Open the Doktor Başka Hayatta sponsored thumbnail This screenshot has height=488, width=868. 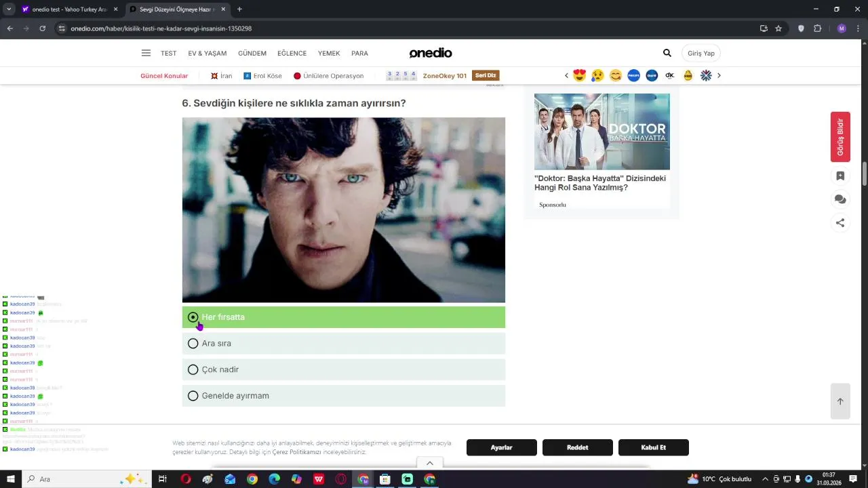pos(602,131)
